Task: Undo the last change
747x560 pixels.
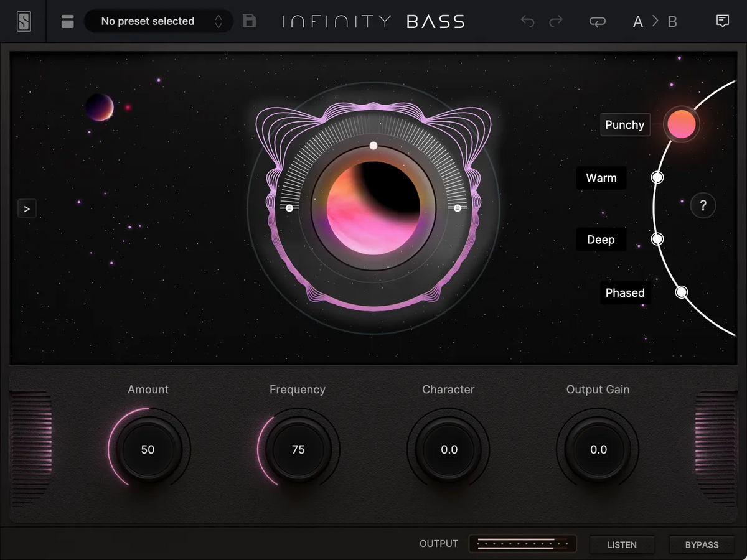Action: (527, 21)
